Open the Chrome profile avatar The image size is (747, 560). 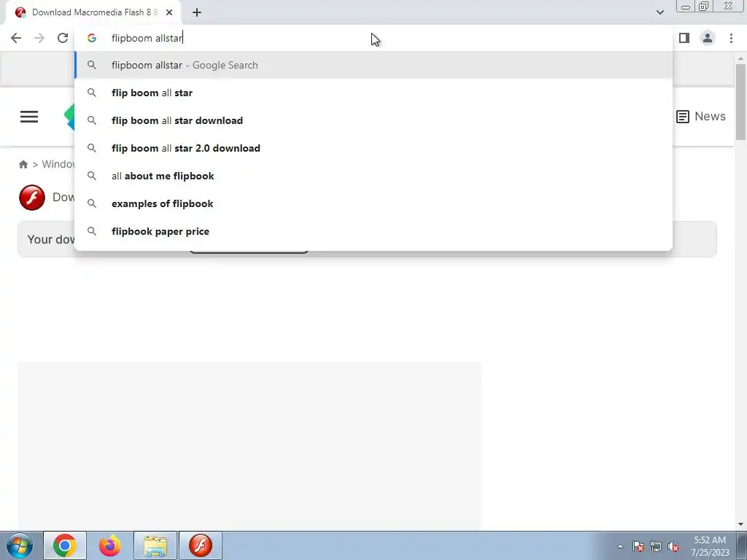click(708, 38)
